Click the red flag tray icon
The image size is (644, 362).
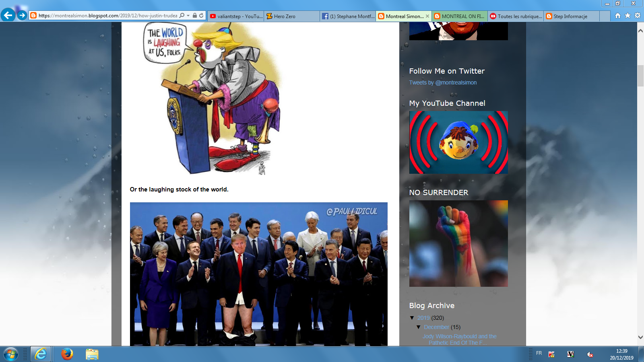[x=551, y=354]
